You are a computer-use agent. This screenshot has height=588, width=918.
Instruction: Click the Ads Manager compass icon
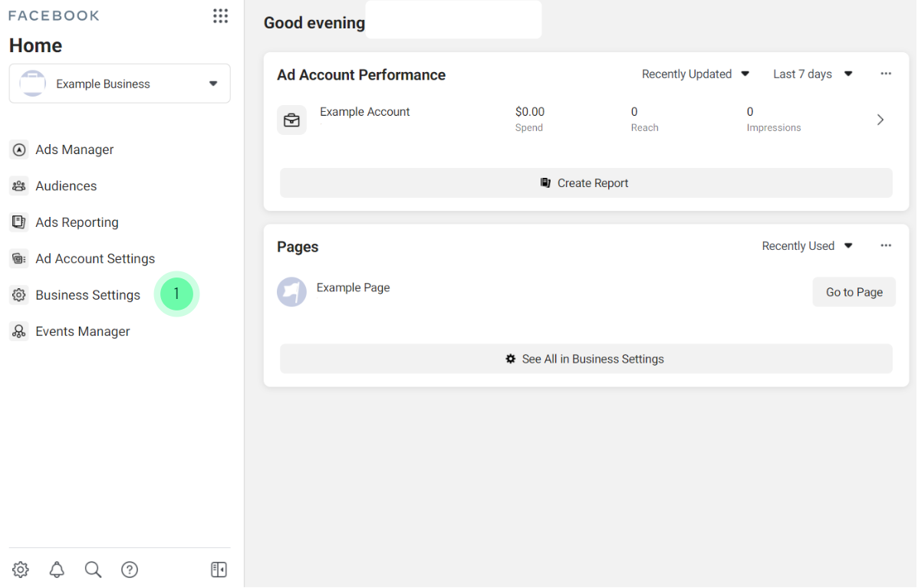(18, 149)
